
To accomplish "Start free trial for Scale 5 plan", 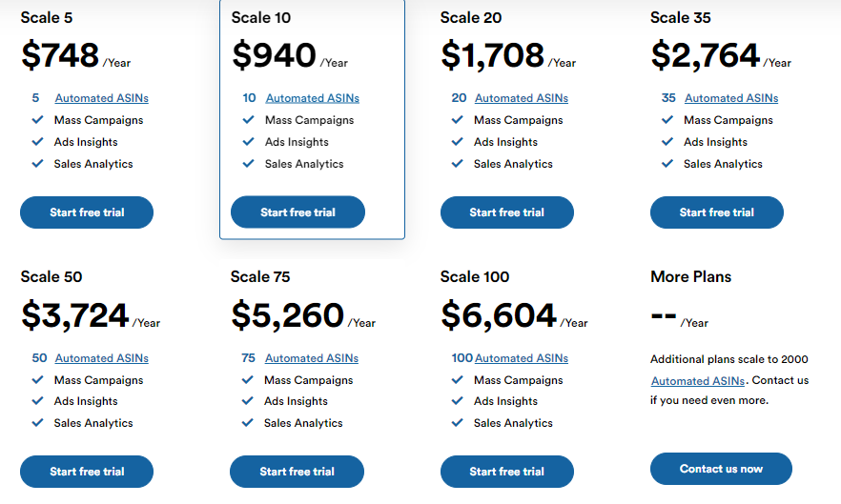I will coord(87,212).
